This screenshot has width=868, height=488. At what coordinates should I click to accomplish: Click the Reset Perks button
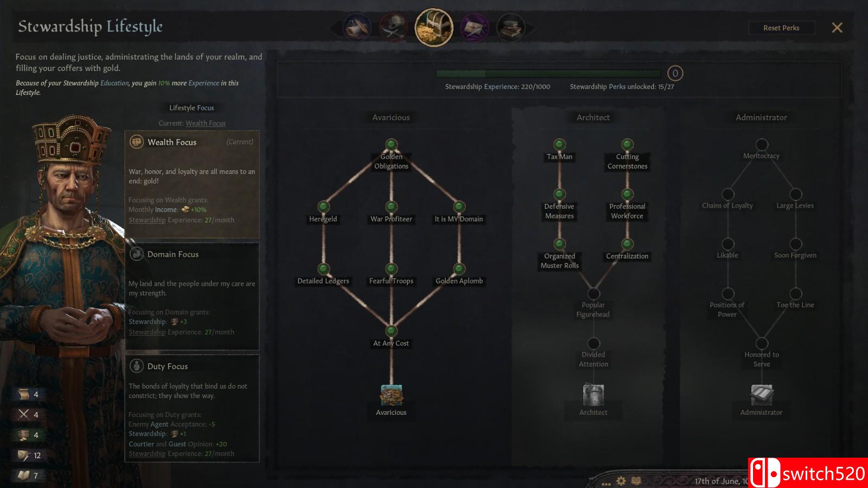coord(781,28)
